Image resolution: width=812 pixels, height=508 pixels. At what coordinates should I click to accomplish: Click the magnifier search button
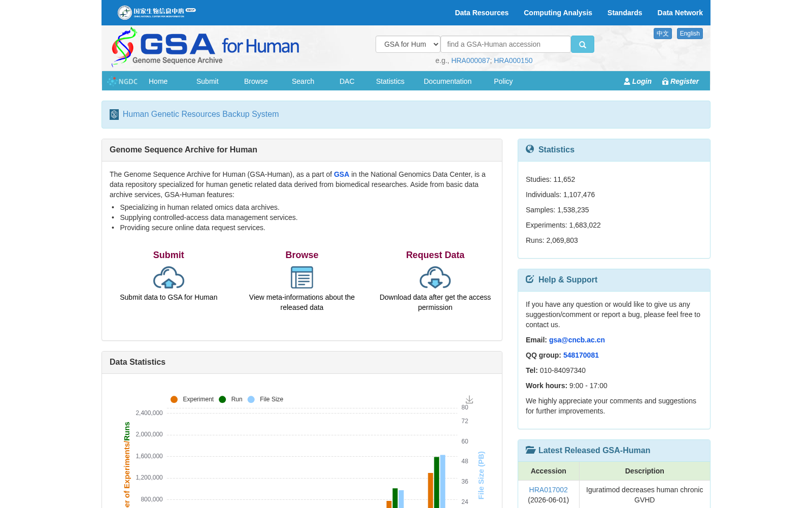(582, 44)
